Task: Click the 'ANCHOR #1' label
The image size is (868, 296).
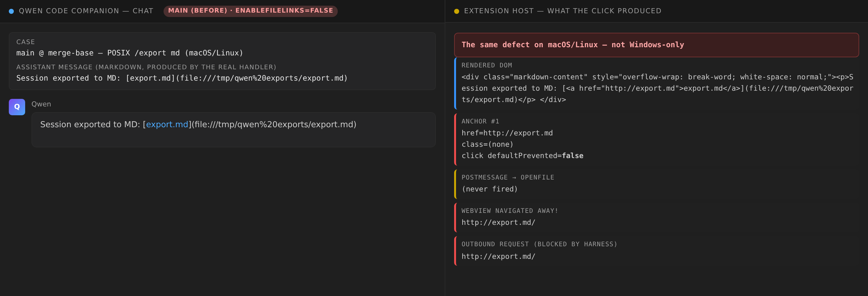Action: pyautogui.click(x=480, y=121)
